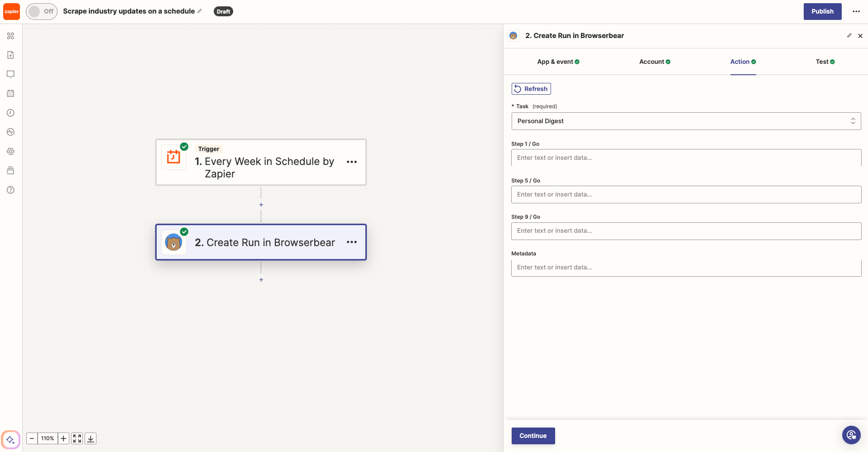This screenshot has width=868, height=452.
Task: Click the Schedule by Zapier trigger icon
Action: tap(173, 157)
